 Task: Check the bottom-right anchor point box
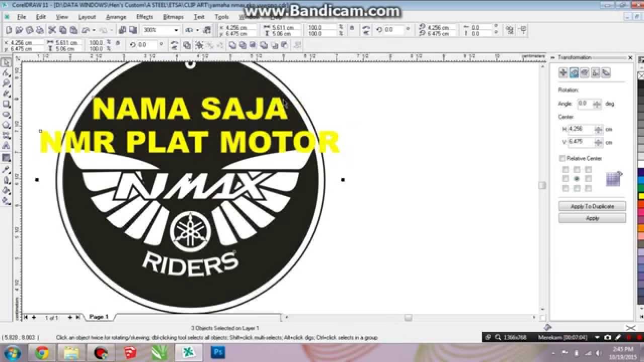pyautogui.click(x=588, y=188)
